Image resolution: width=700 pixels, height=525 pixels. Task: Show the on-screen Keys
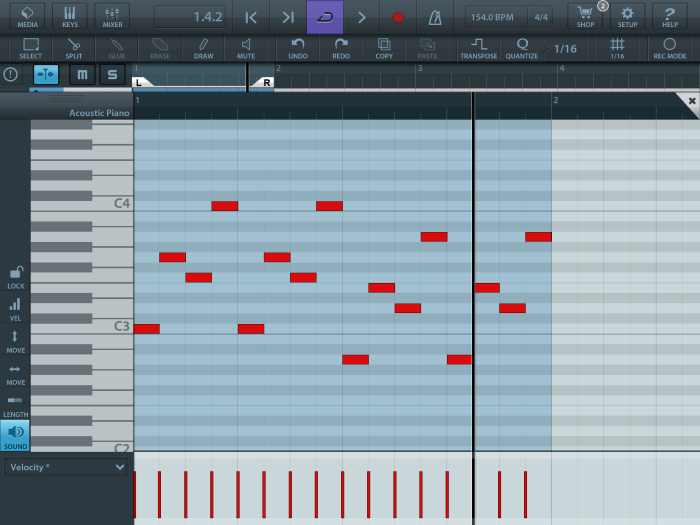pyautogui.click(x=70, y=17)
